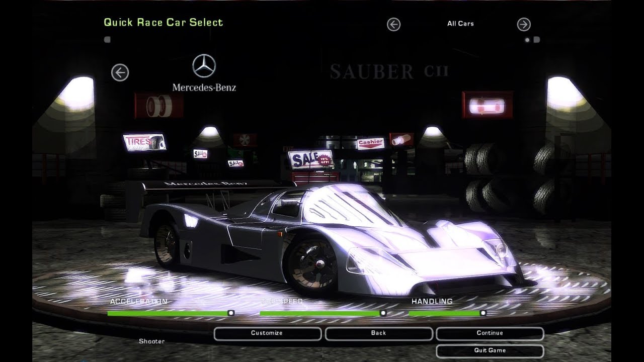The height and width of the screenshot is (362, 644).
Task: Click the Back button
Action: point(378,333)
